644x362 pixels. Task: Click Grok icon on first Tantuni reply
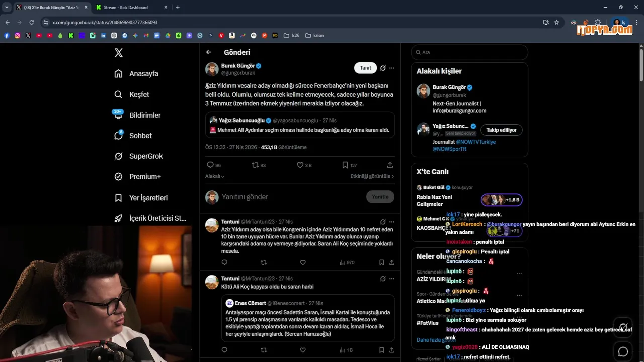383,222
